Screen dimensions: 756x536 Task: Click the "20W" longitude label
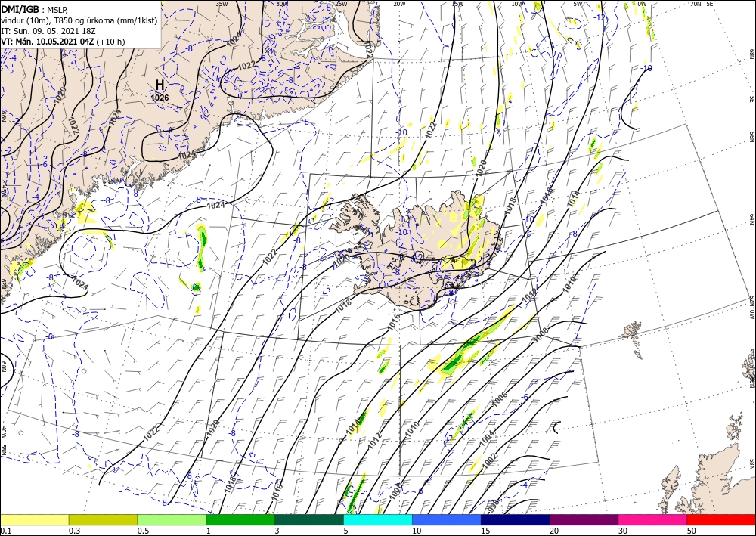tap(399, 4)
